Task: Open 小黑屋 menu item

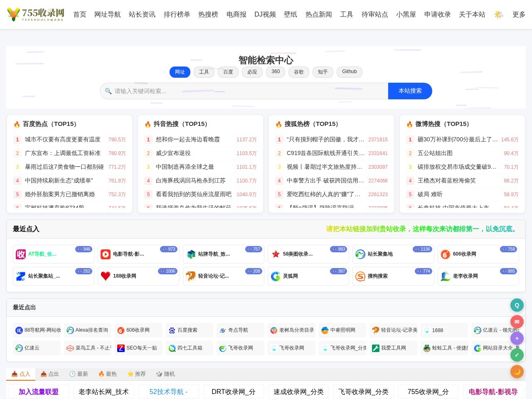Action: [406, 15]
